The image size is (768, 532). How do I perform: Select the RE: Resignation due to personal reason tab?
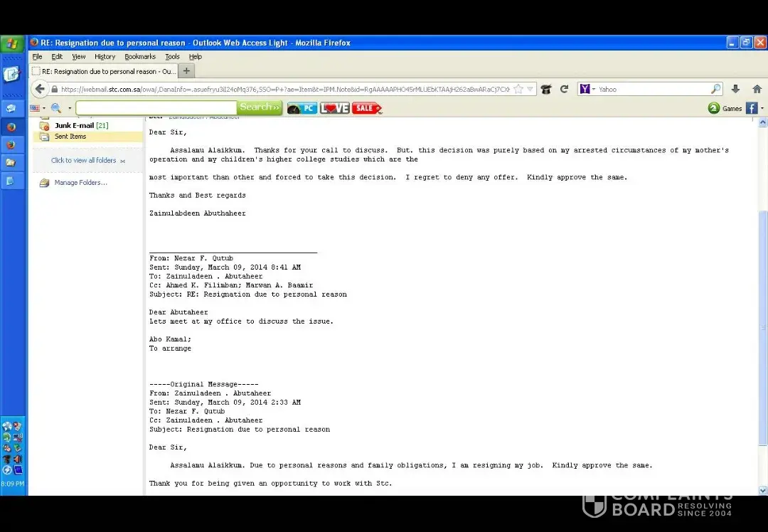point(103,71)
